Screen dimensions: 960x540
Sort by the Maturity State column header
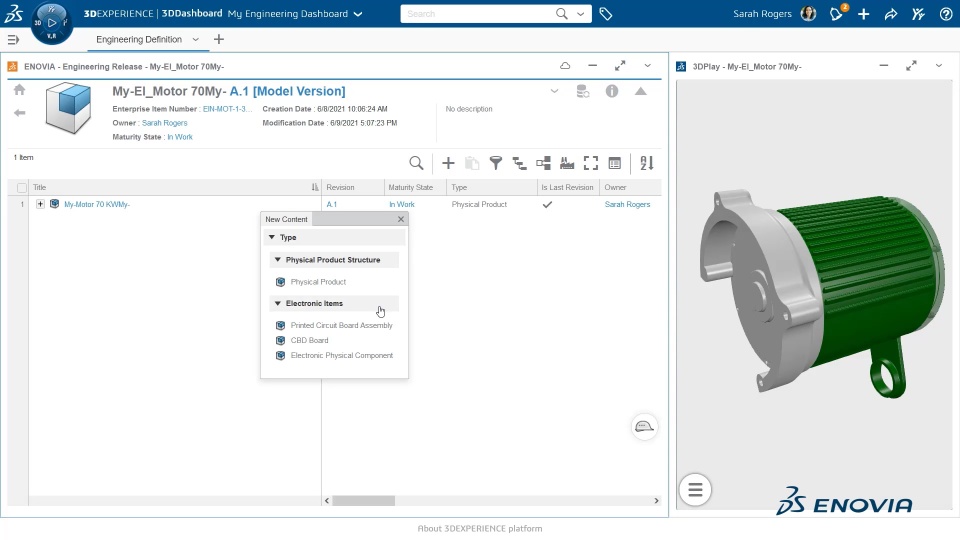pos(410,187)
